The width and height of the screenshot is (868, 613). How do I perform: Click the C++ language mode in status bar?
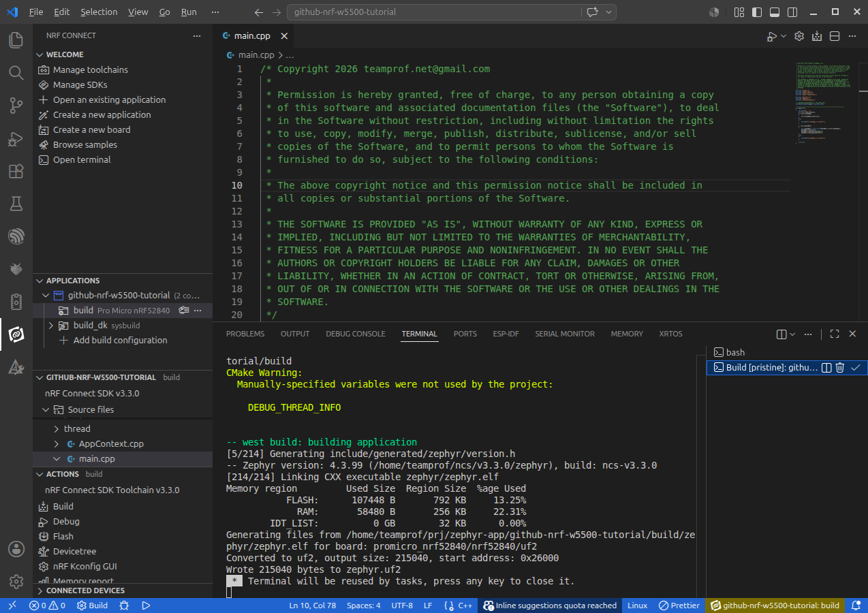[x=465, y=606]
